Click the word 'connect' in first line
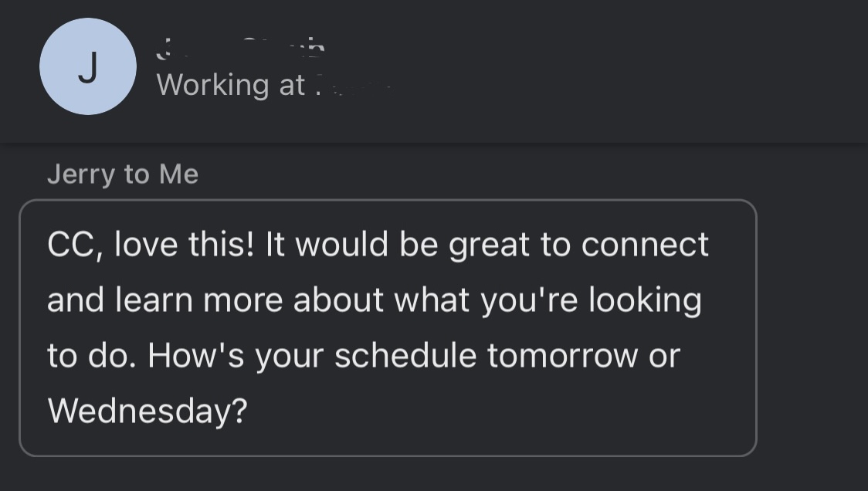868x491 pixels. 644,245
